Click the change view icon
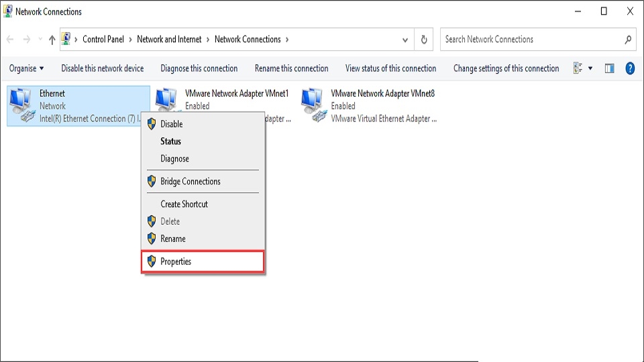Viewport: 644px width, 362px height. coord(578,68)
